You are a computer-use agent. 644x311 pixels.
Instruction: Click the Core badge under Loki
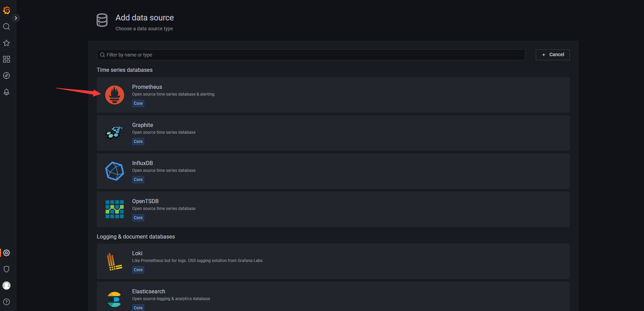tap(138, 270)
